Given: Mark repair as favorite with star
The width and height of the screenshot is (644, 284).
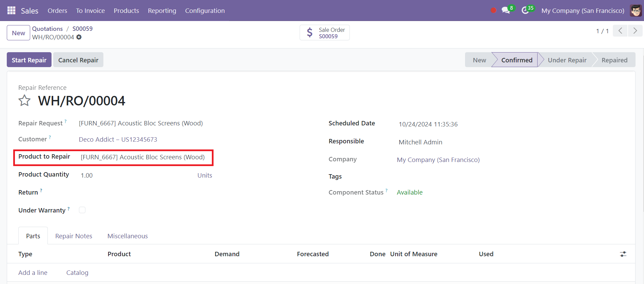Looking at the screenshot, I should point(24,101).
